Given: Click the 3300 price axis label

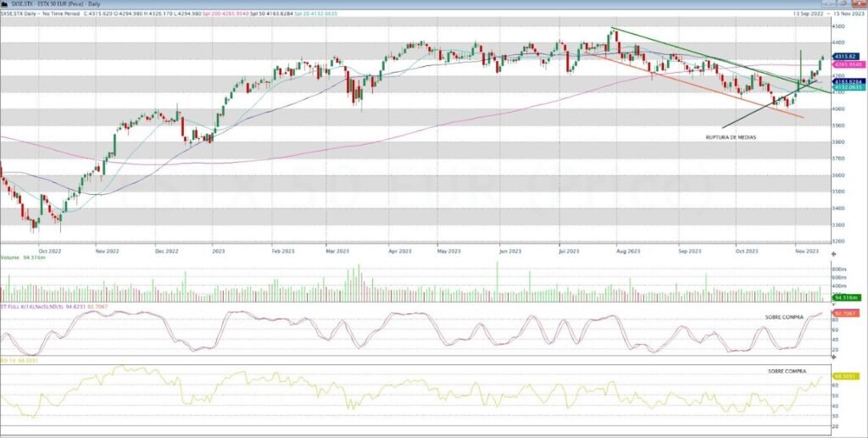Looking at the screenshot, I should coord(838,225).
